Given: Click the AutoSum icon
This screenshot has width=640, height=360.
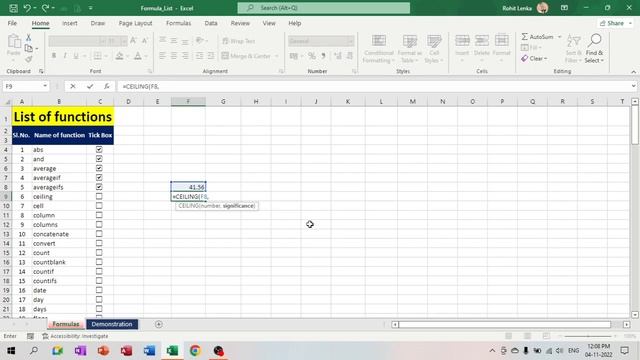Looking at the screenshot, I should click(x=525, y=37).
